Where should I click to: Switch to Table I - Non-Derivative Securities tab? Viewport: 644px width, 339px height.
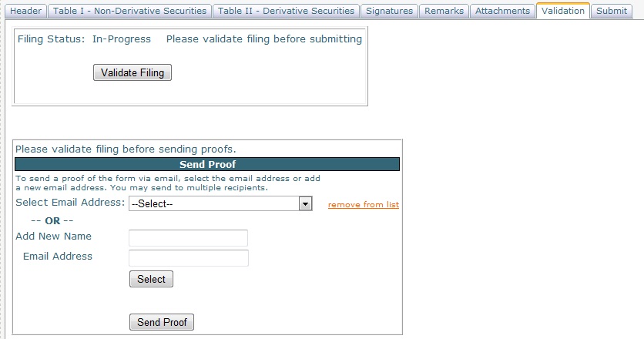point(129,11)
